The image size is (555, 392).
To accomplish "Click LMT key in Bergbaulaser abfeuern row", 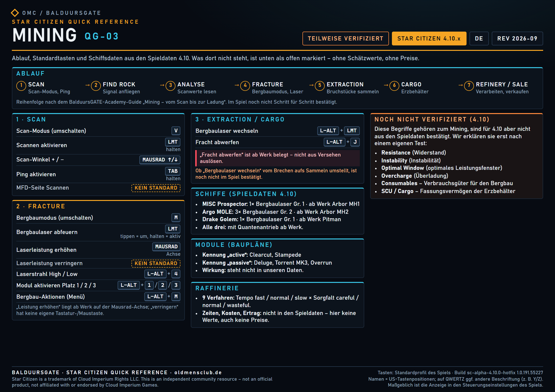I will pos(173,229).
